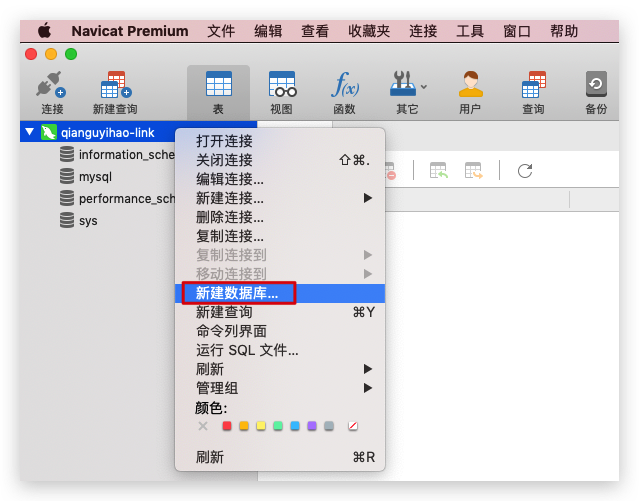Screen dimensions: 639x501
Task: Click the export table icon with orange arrow
Action: point(474,170)
